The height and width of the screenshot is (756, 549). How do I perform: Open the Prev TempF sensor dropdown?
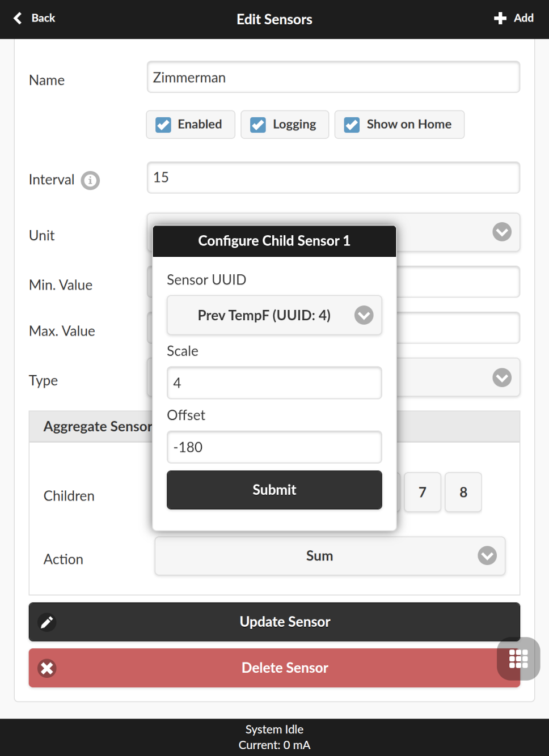click(274, 315)
